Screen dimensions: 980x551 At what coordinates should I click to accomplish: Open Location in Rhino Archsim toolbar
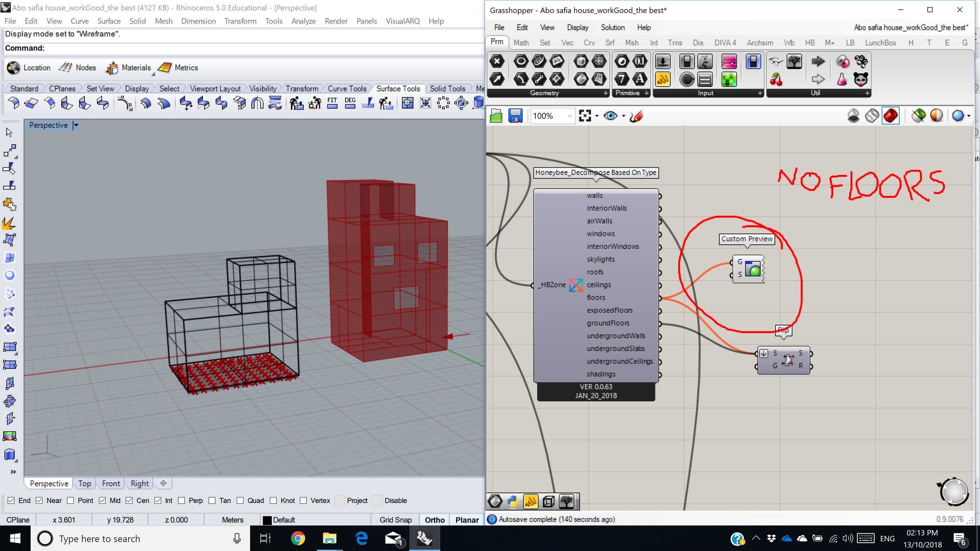(29, 68)
